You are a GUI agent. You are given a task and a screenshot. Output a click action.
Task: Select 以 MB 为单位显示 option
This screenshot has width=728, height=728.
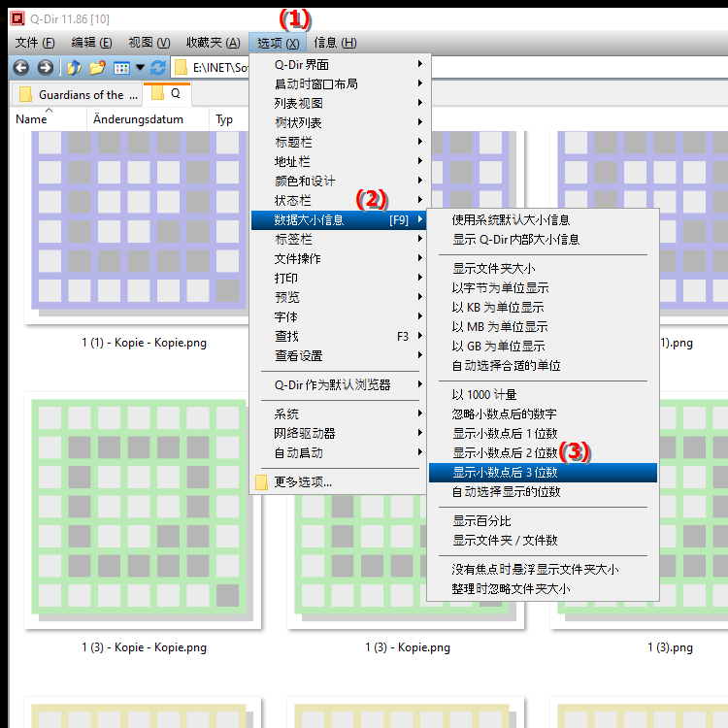coord(543,327)
